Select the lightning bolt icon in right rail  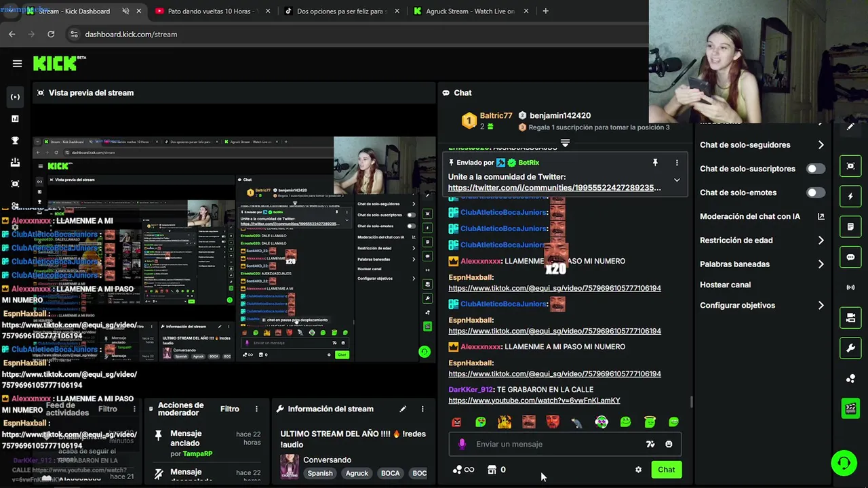coord(850,197)
